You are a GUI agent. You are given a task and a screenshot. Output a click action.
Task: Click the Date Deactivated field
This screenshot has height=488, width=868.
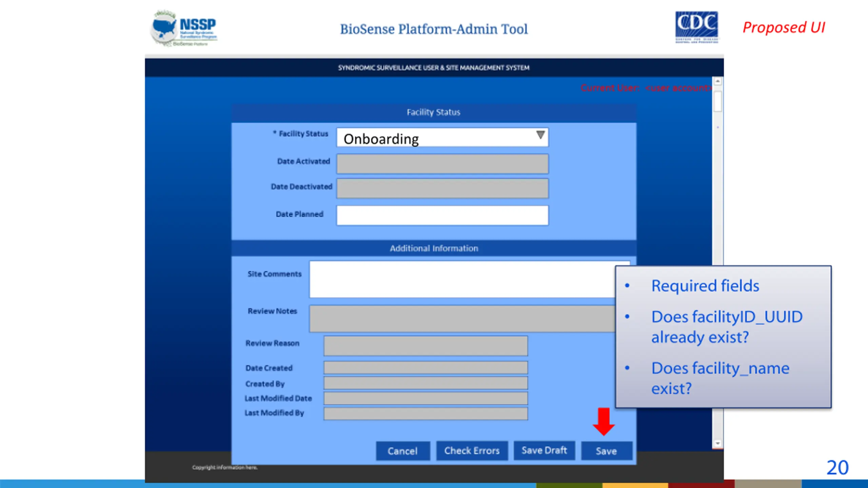tap(442, 188)
